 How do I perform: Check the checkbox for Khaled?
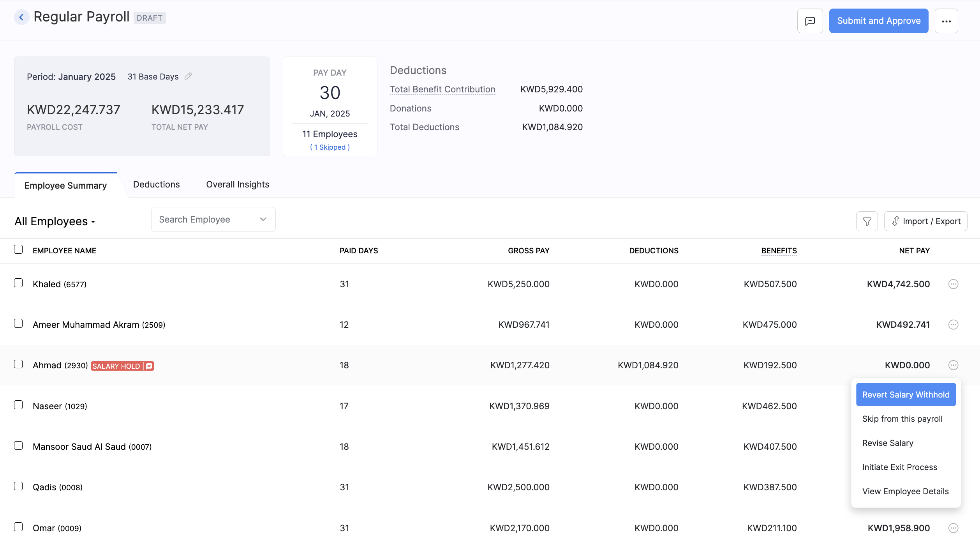point(18,283)
